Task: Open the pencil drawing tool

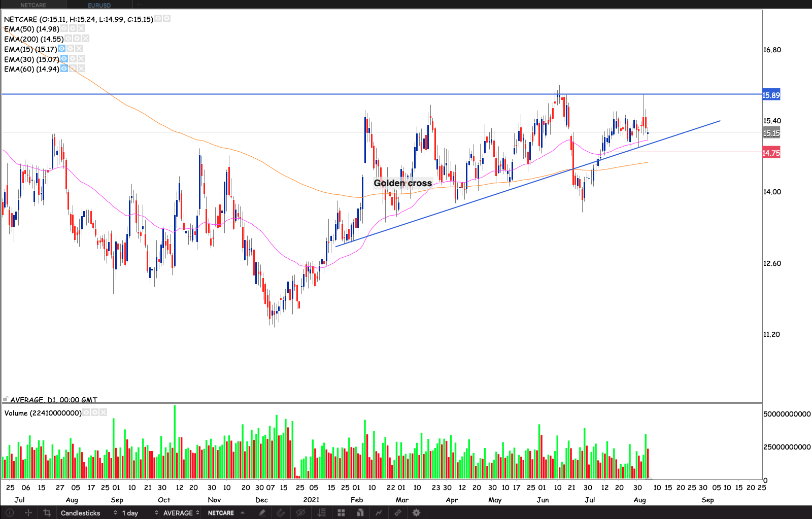Action: pyautogui.click(x=262, y=513)
